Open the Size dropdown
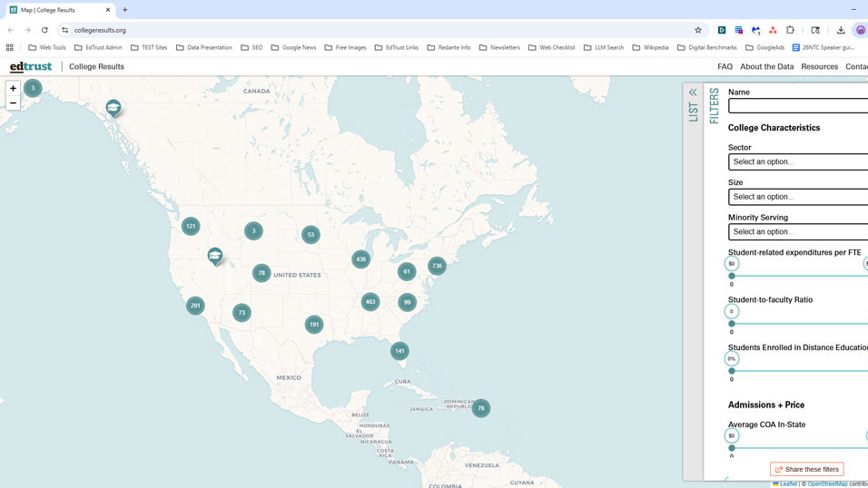The image size is (868, 488). (x=797, y=197)
